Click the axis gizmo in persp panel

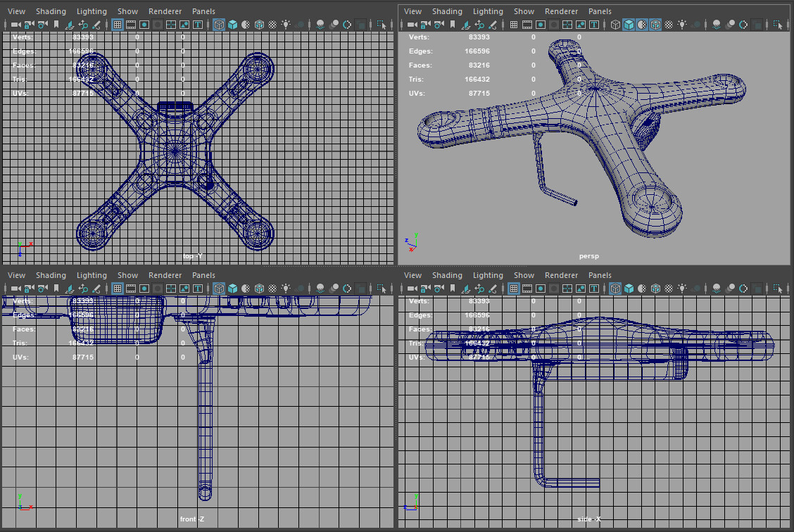coord(411,243)
